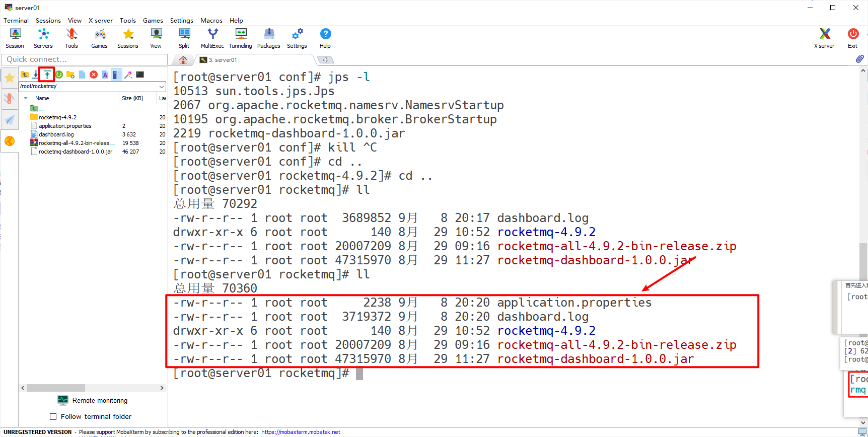Open the Sessions menu
Viewport: 868px width, 437px height.
tap(48, 21)
